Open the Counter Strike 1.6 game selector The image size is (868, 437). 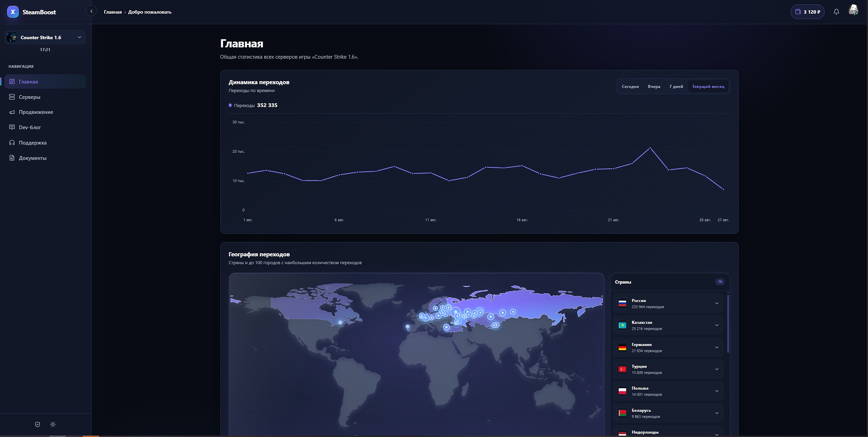click(x=45, y=37)
